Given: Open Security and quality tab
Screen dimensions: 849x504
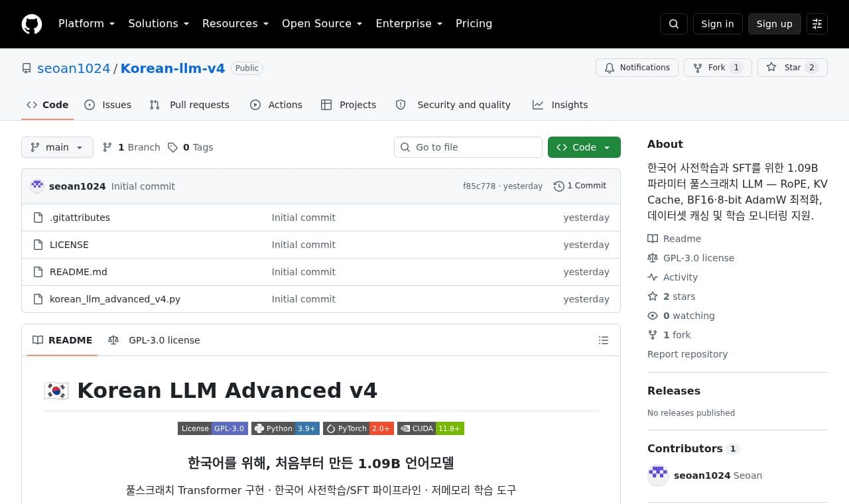Looking at the screenshot, I should click(x=454, y=105).
